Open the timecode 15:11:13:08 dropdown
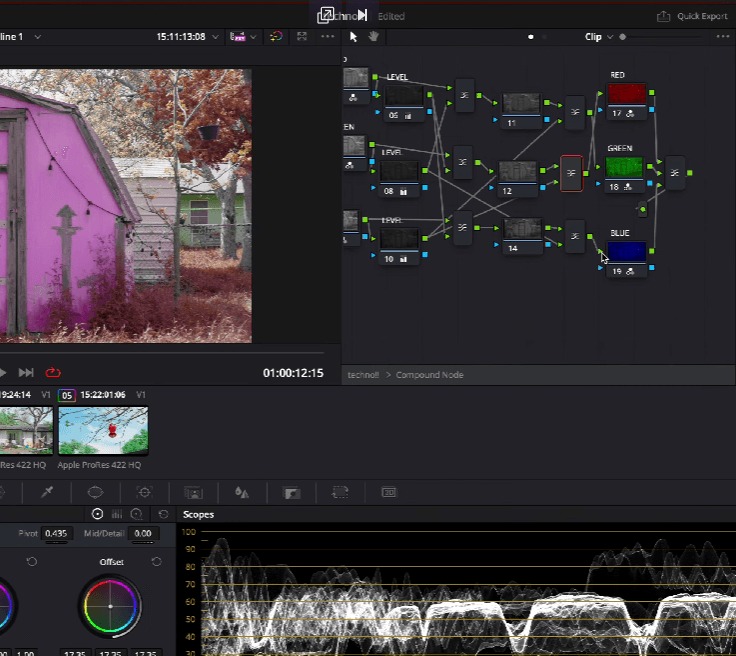 215,37
